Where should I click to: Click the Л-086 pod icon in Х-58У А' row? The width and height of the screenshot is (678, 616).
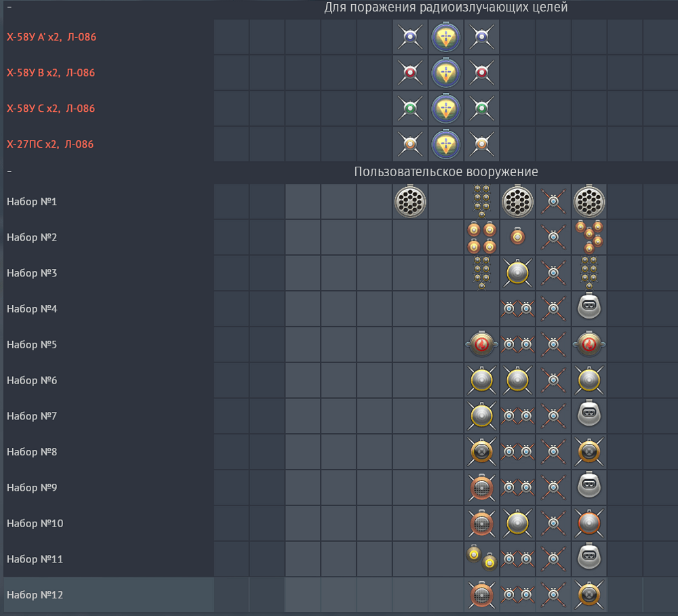tap(446, 37)
